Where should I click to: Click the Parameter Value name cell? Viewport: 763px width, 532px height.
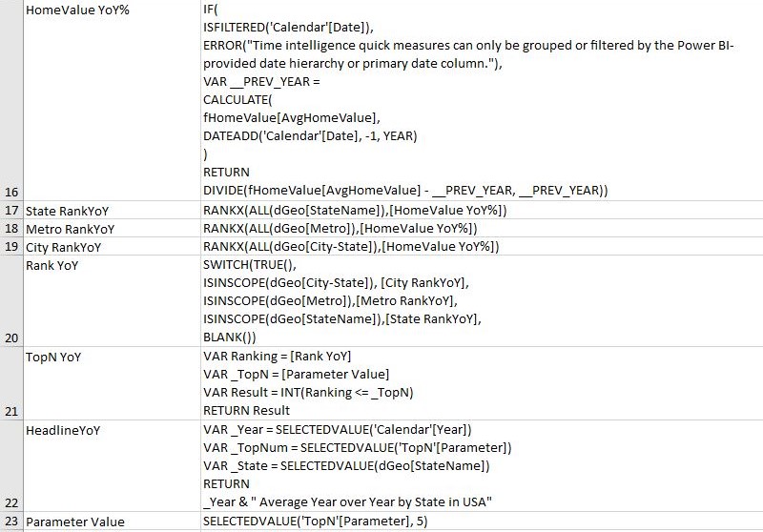click(105, 522)
